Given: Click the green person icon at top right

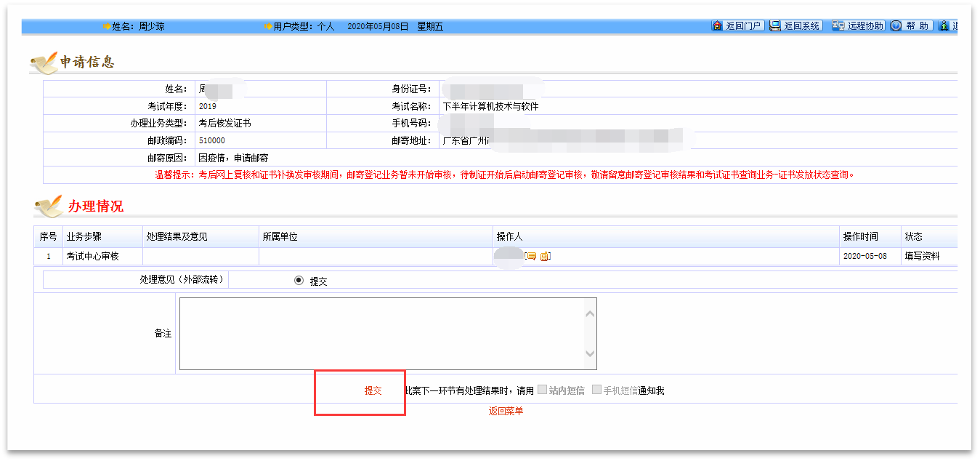Looking at the screenshot, I should pos(944,26).
